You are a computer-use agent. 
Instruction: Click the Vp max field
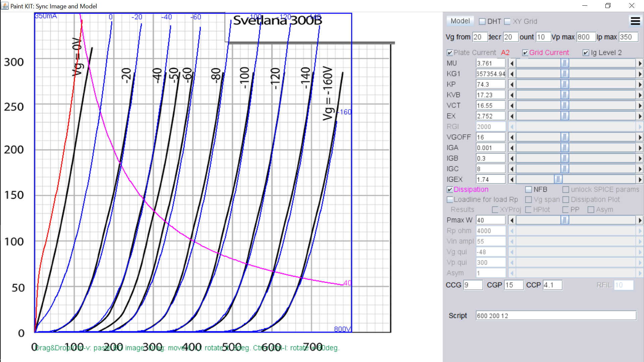pyautogui.click(x=586, y=37)
